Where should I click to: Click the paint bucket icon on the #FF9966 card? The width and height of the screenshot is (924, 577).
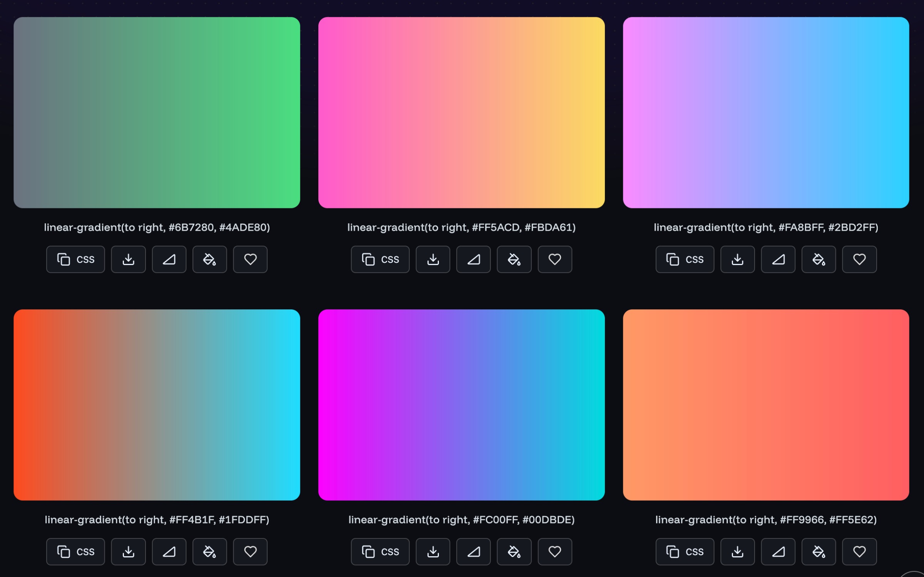(818, 551)
